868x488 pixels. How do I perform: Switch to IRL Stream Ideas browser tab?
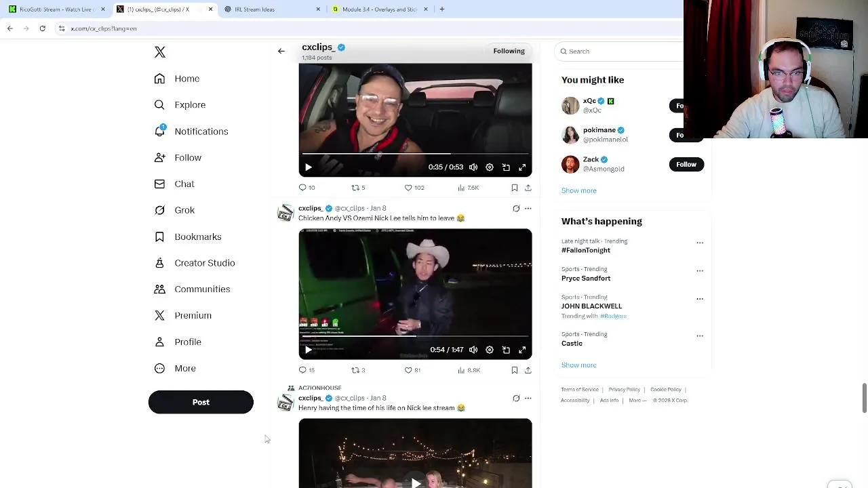pyautogui.click(x=271, y=9)
